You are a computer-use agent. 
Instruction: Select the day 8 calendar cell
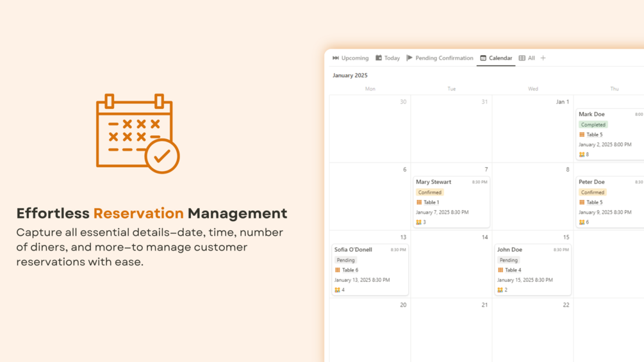click(x=533, y=197)
